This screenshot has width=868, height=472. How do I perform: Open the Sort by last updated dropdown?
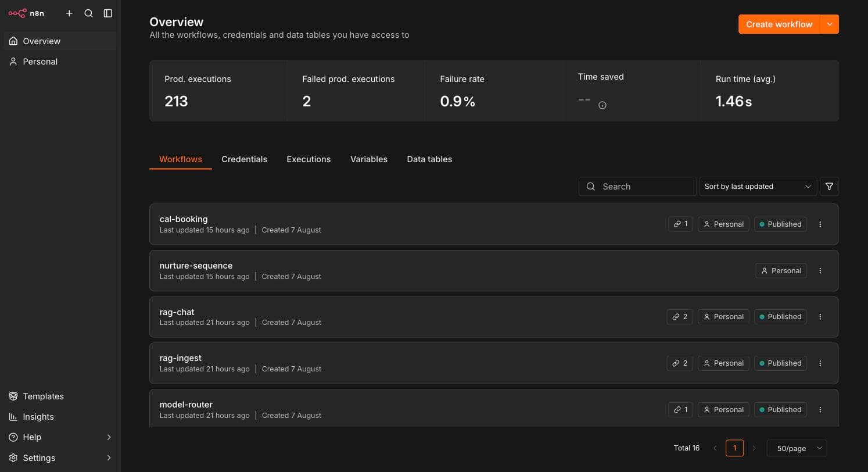(758, 187)
